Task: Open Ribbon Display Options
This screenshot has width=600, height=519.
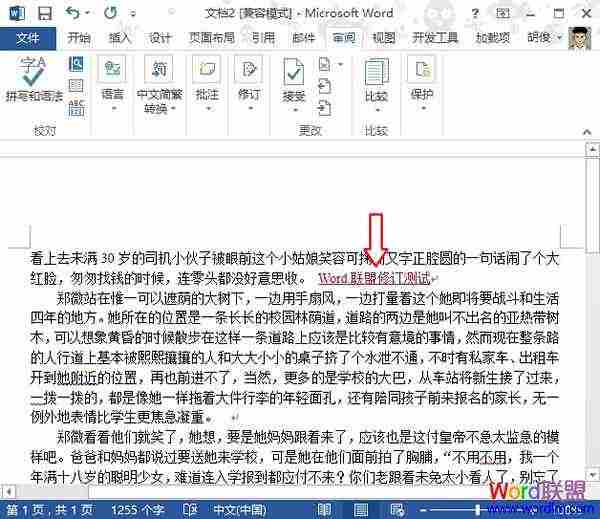Action: [502, 13]
